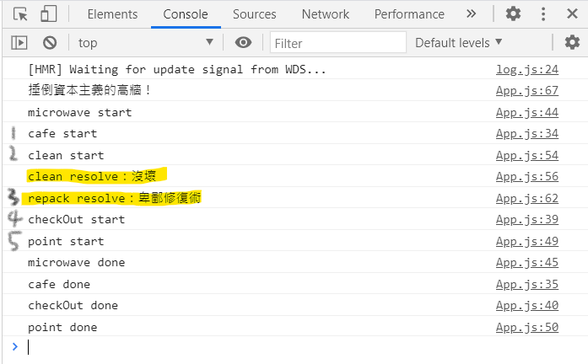
Task: Open the App.js:56 source link
Action: pos(526,176)
